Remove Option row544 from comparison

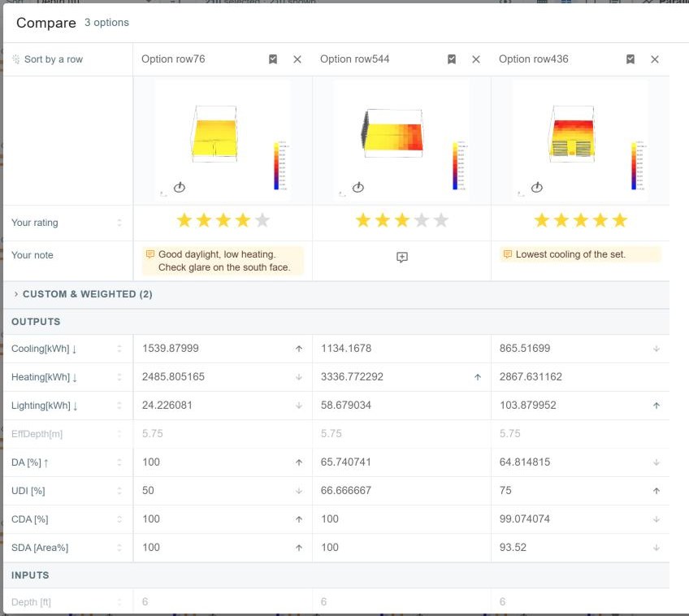[476, 59]
